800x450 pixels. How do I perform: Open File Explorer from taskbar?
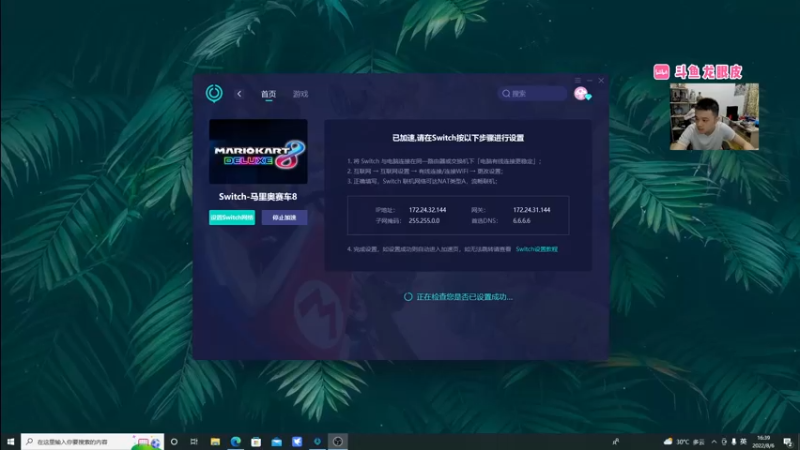215,442
